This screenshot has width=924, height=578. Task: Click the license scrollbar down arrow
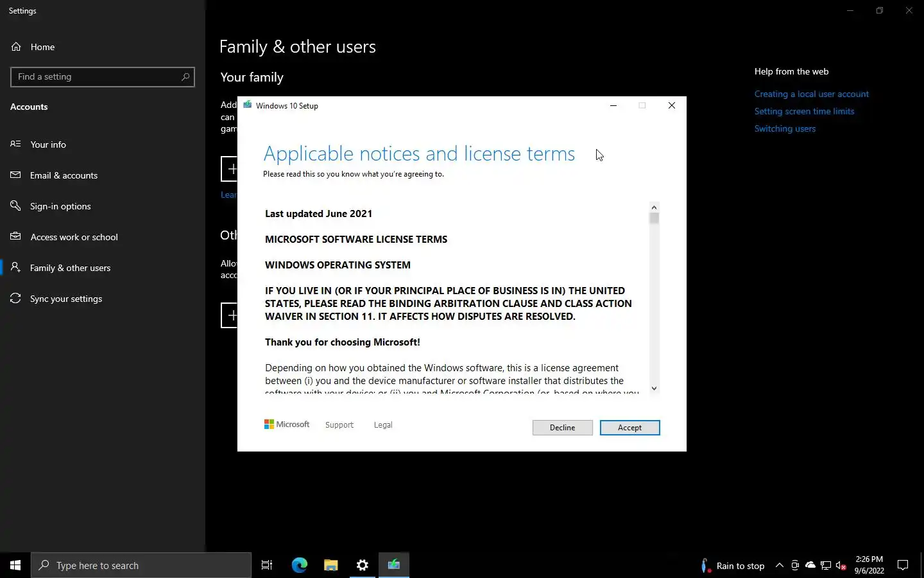point(654,388)
